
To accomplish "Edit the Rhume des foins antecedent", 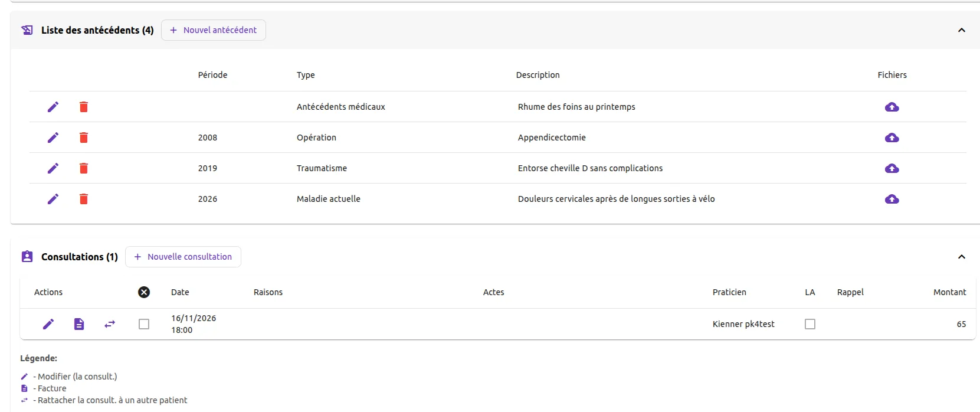I will click(53, 107).
